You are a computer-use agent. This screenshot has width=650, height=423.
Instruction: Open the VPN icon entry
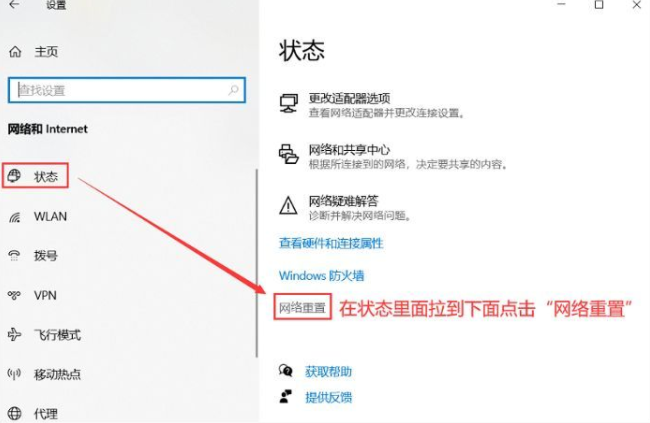(14, 295)
